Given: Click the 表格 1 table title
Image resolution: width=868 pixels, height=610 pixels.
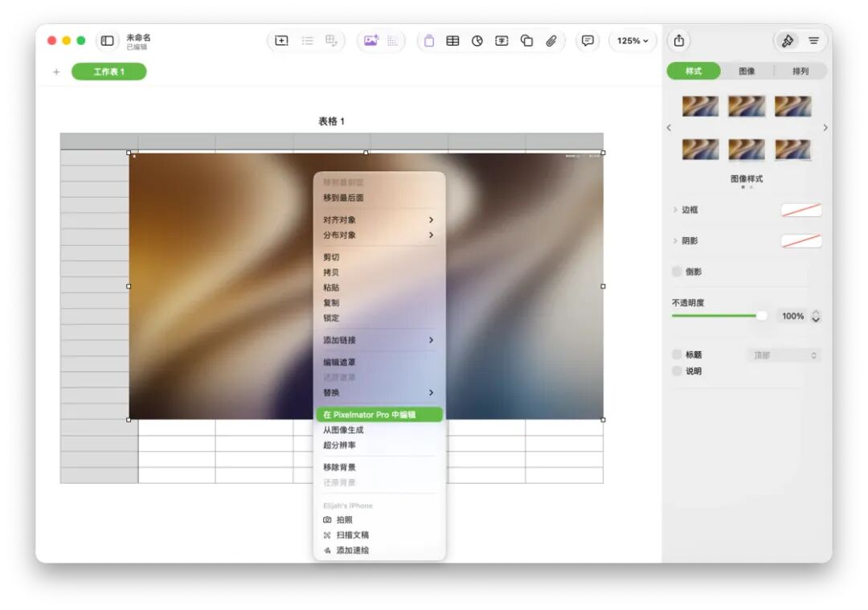Looking at the screenshot, I should click(331, 121).
